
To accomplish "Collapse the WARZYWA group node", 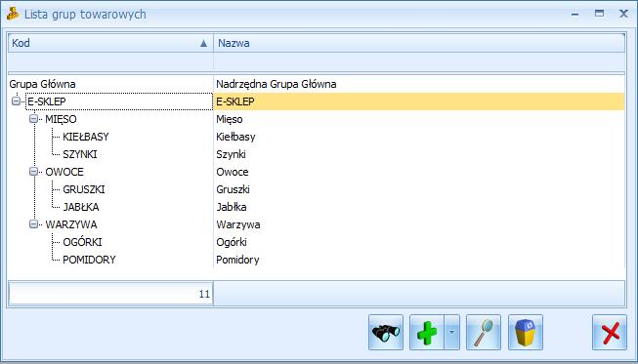I will pyautogui.click(x=34, y=224).
